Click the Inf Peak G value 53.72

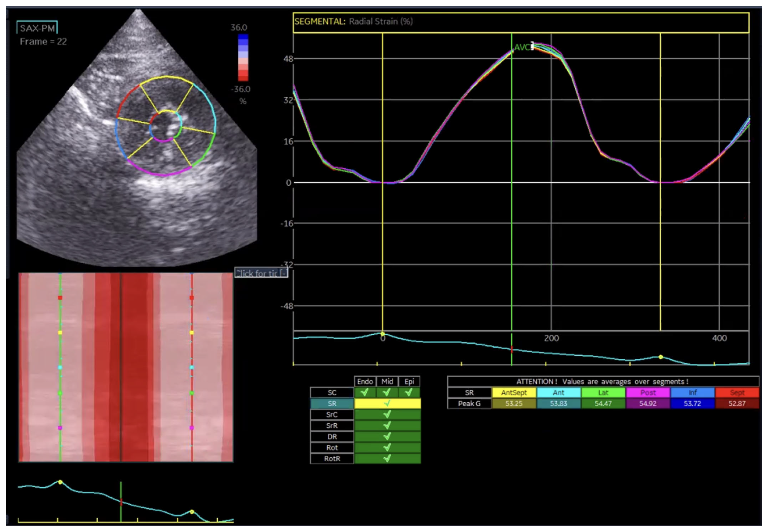[692, 403]
